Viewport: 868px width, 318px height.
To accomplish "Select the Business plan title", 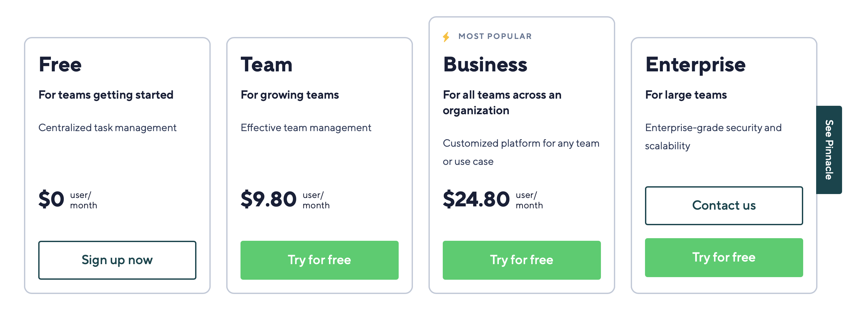I will pyautogui.click(x=485, y=64).
